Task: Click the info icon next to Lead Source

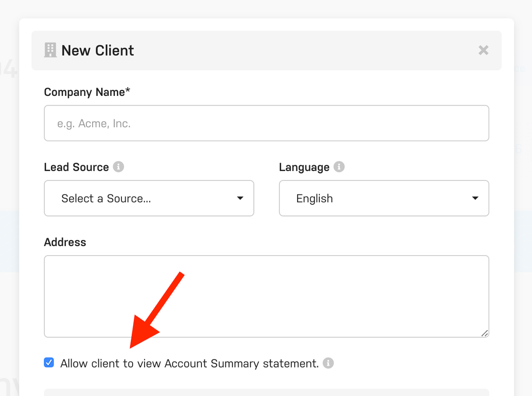Action: pos(119,167)
